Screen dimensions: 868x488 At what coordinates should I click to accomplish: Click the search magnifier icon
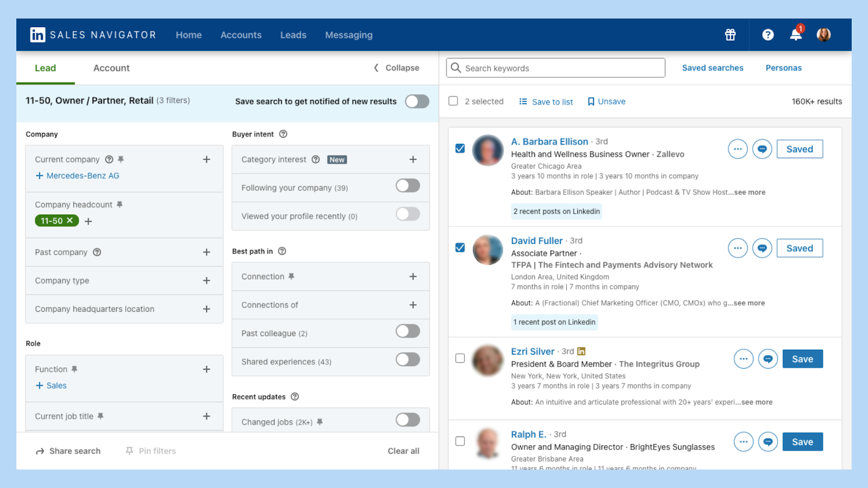456,68
